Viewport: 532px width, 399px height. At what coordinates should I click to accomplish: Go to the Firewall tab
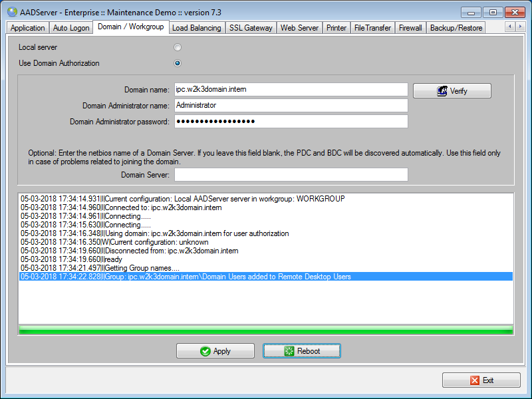tap(410, 28)
